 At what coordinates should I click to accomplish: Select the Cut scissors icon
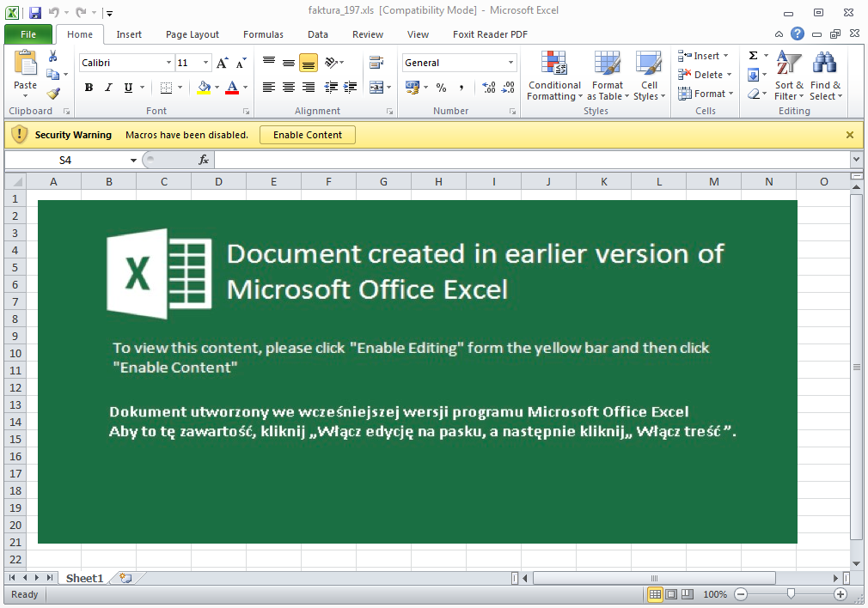coord(53,56)
